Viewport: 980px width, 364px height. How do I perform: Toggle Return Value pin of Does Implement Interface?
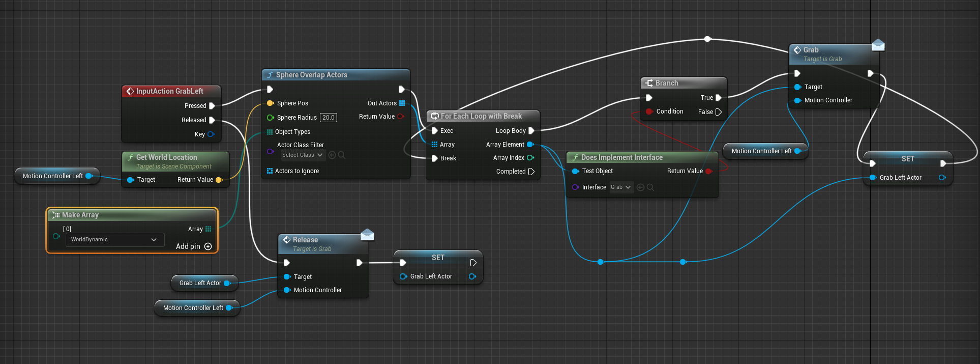[x=708, y=171]
